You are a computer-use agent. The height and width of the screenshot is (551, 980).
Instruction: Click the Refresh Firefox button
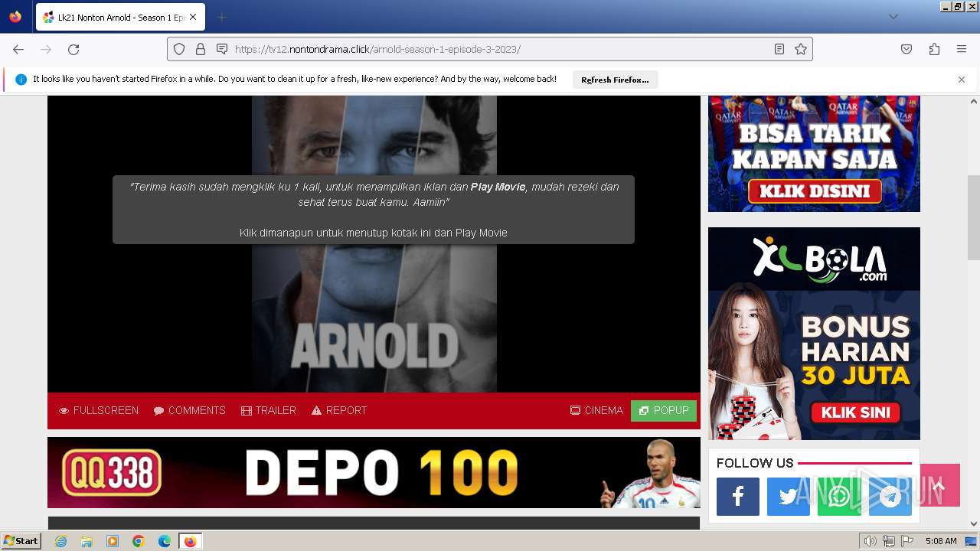coord(615,80)
